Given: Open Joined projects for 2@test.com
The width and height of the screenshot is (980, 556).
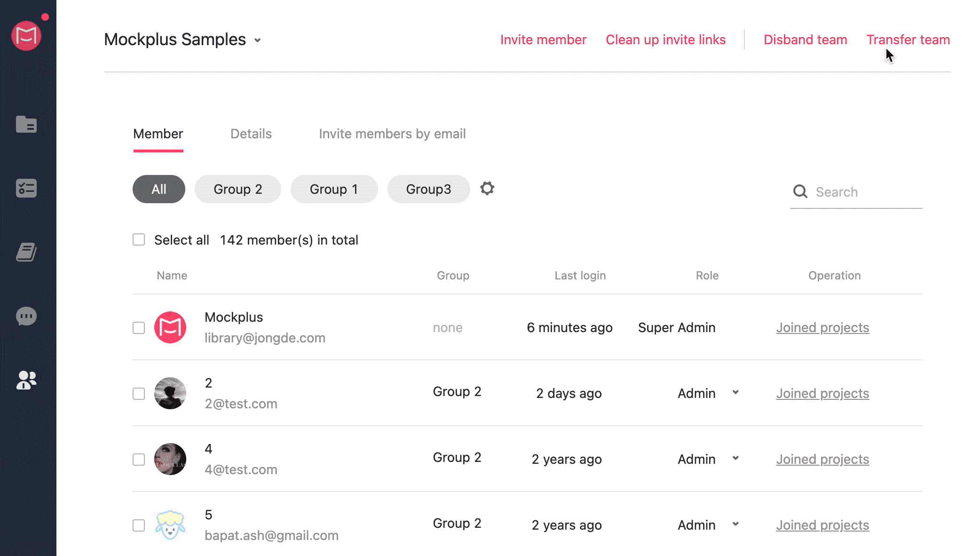Looking at the screenshot, I should pos(822,393).
